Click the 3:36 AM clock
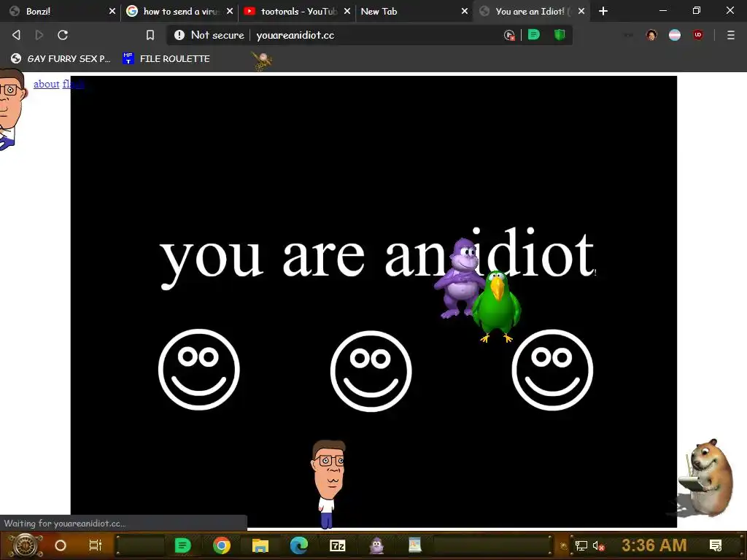 (654, 545)
